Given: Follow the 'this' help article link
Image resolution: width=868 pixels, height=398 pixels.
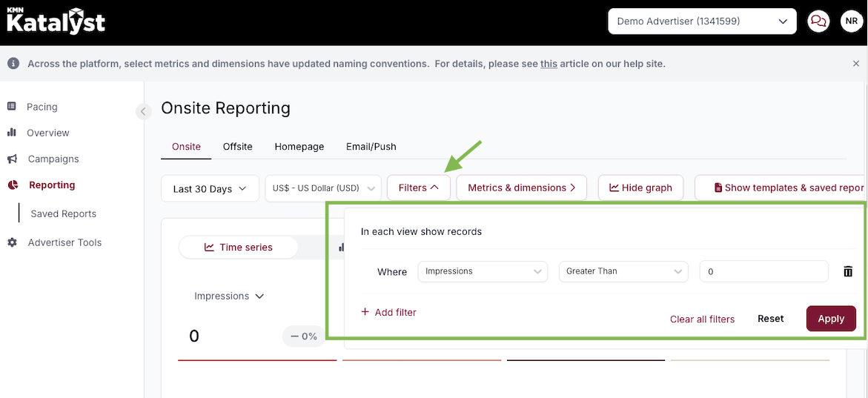Looking at the screenshot, I should click(549, 64).
